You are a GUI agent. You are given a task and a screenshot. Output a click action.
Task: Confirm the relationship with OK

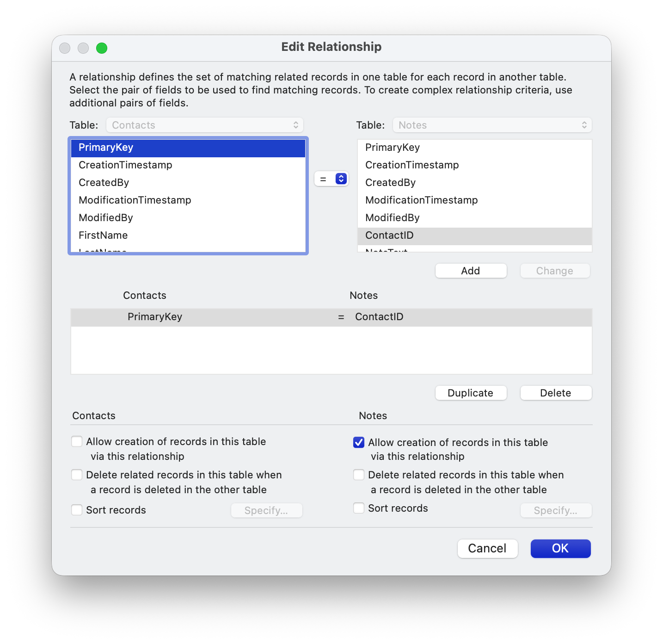coord(560,548)
